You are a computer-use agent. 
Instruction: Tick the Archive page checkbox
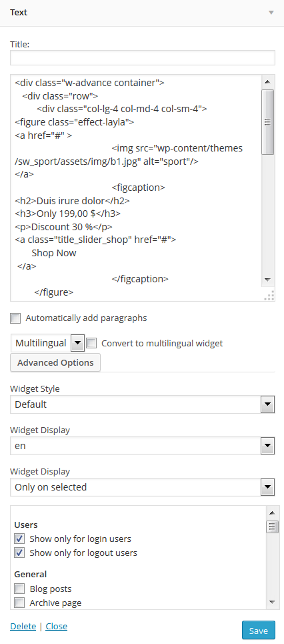point(19,603)
